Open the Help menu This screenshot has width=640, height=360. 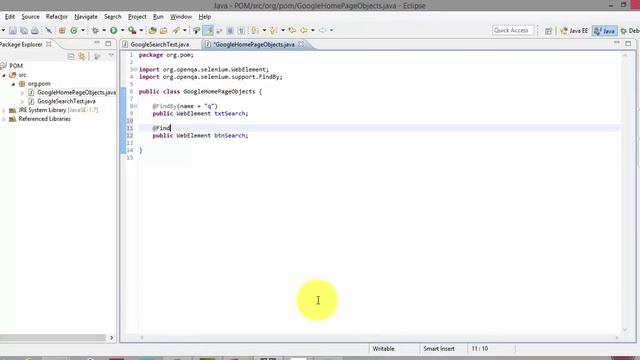(x=204, y=17)
